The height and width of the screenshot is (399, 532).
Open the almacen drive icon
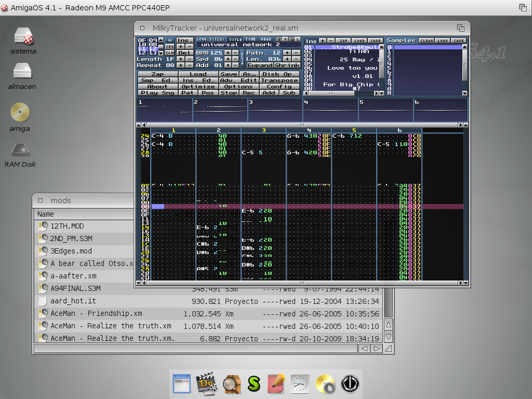[x=22, y=71]
